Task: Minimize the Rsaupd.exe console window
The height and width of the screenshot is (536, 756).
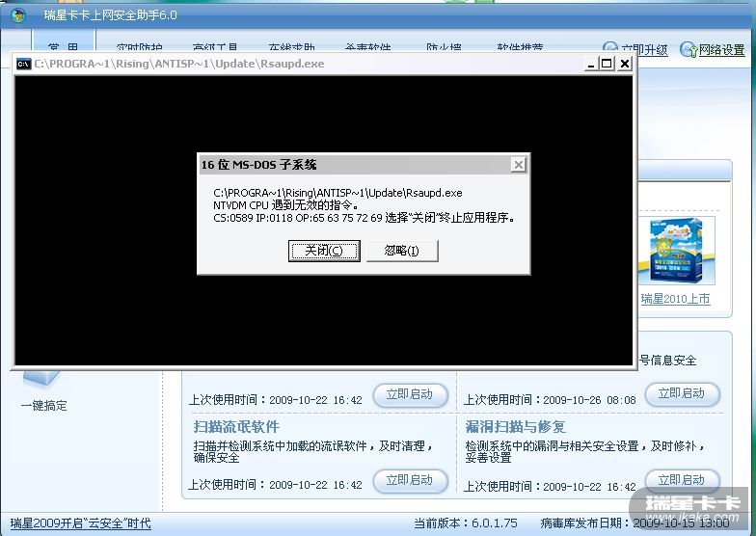Action: (590, 64)
